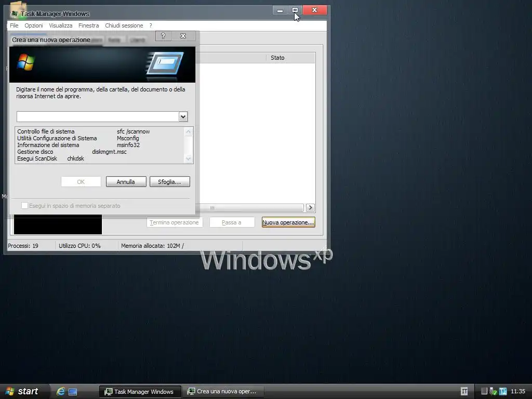The image size is (532, 399).
Task: Open the Finestra menu
Action: (88, 25)
